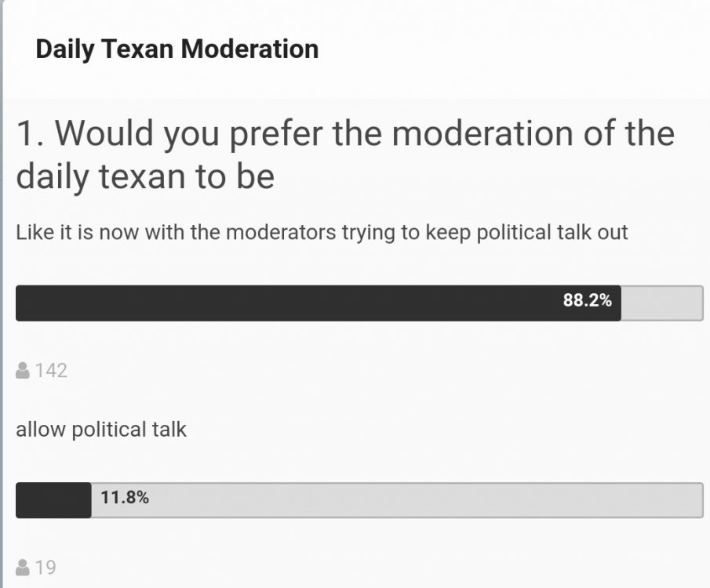The width and height of the screenshot is (710, 588).
Task: Choose the "allow political talk" poll option
Action: pyautogui.click(x=101, y=430)
